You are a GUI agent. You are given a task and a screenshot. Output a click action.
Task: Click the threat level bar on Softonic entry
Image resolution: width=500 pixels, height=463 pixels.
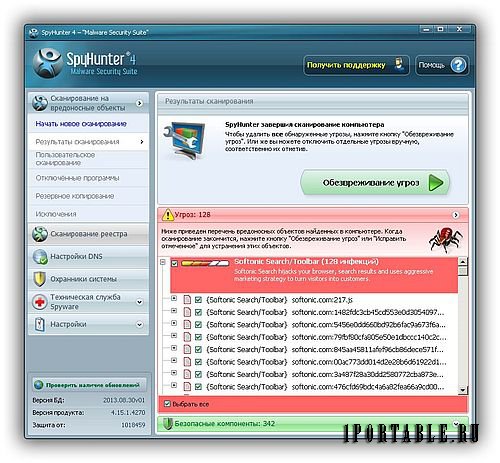coord(205,263)
